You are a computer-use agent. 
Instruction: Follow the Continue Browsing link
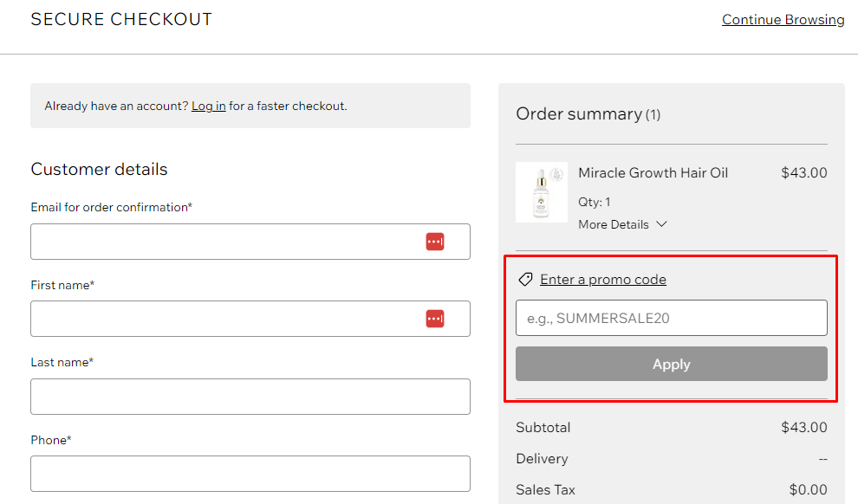coord(783,20)
